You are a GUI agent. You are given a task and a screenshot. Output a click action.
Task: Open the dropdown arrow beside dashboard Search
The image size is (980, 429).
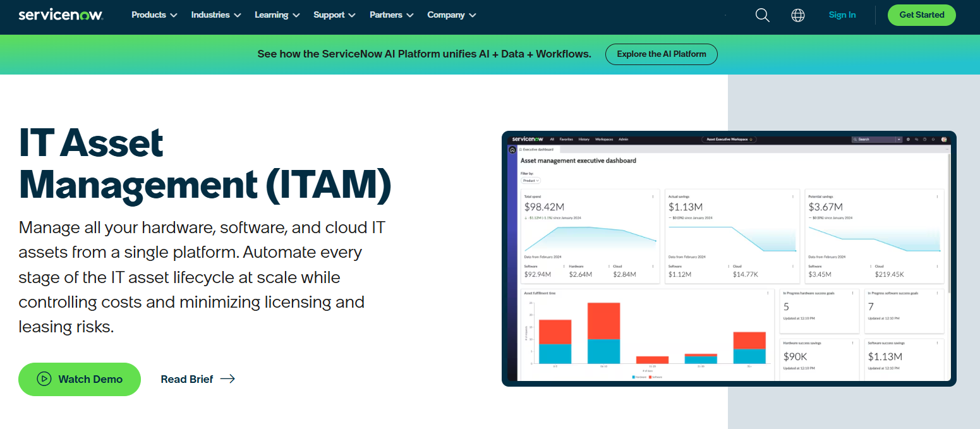898,139
